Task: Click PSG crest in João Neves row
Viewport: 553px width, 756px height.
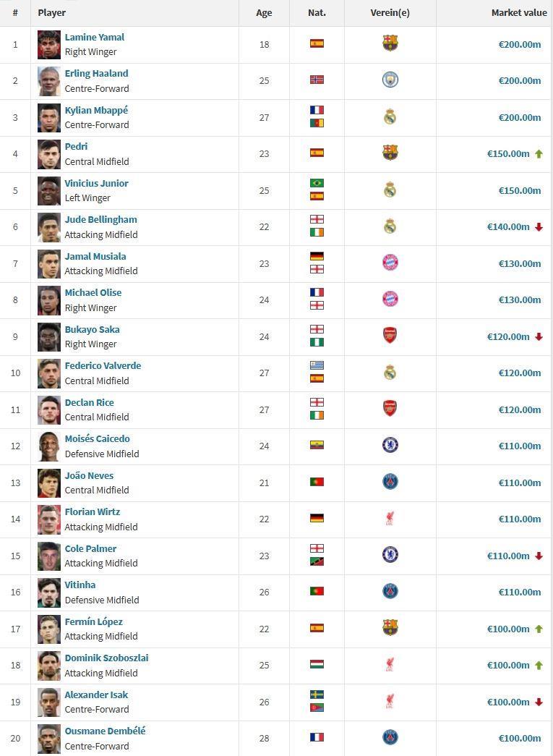Action: [x=390, y=482]
